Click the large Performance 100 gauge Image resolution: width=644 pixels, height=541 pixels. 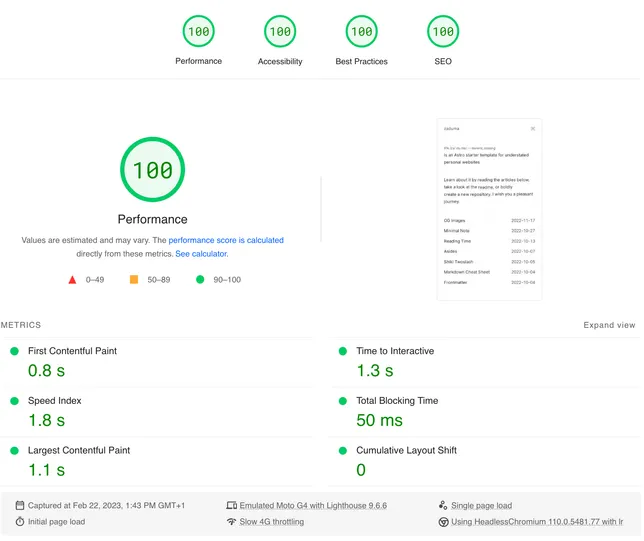pyautogui.click(x=153, y=170)
